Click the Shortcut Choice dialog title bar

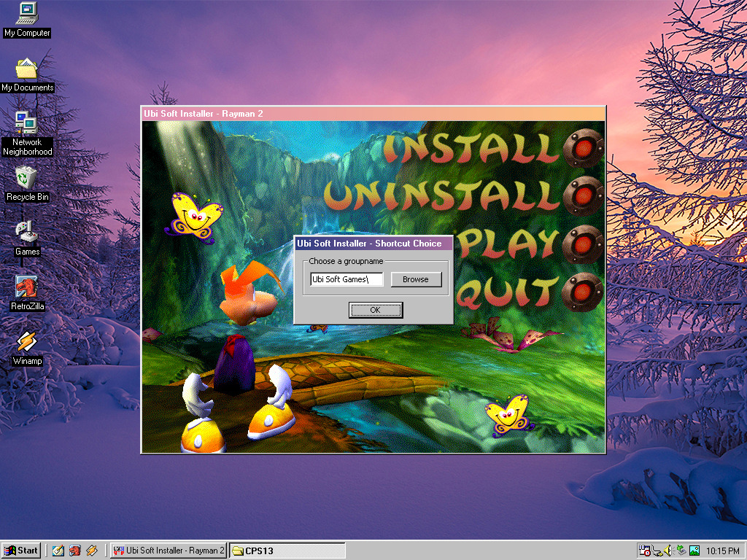click(x=373, y=244)
